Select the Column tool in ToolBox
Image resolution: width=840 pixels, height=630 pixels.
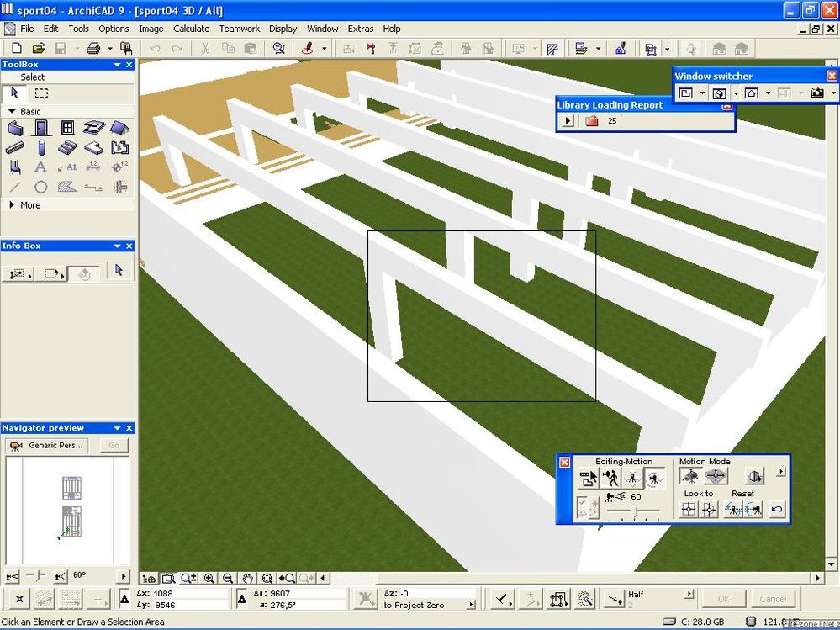(x=41, y=147)
